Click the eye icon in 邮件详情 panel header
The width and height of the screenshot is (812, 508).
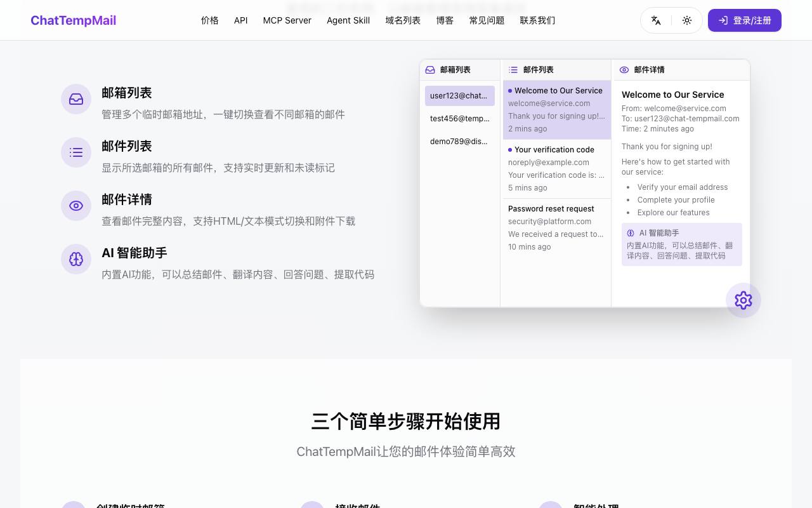click(x=624, y=70)
